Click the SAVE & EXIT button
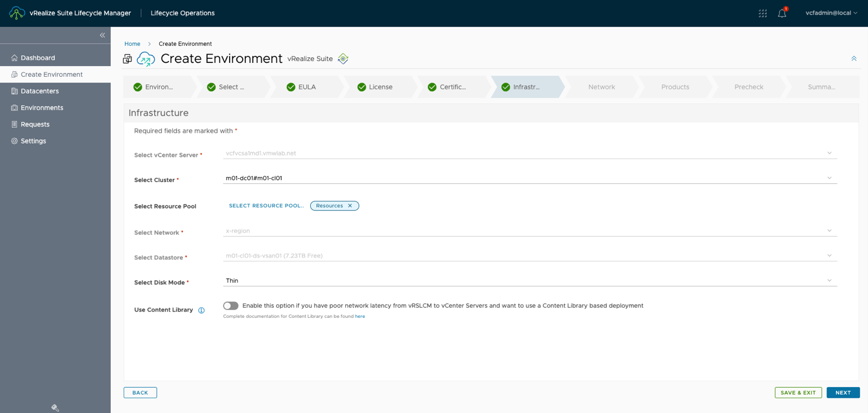Viewport: 868px width, 413px height. point(798,393)
